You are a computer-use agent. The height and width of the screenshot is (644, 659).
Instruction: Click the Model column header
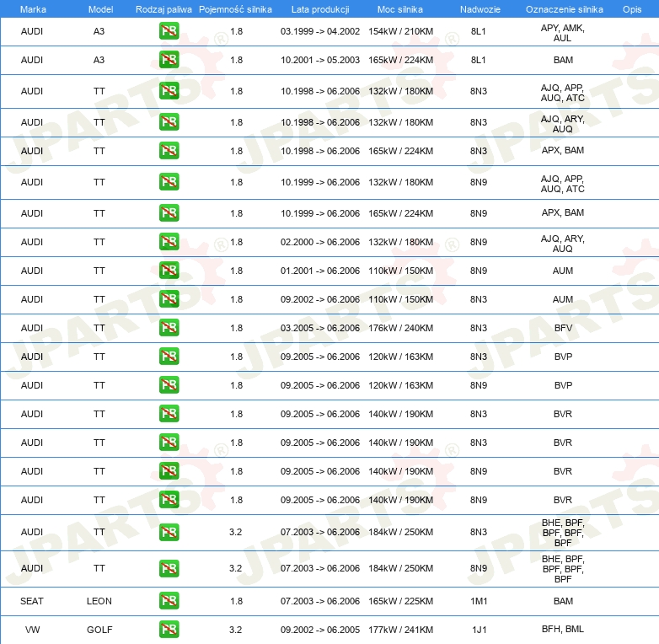tap(100, 9)
